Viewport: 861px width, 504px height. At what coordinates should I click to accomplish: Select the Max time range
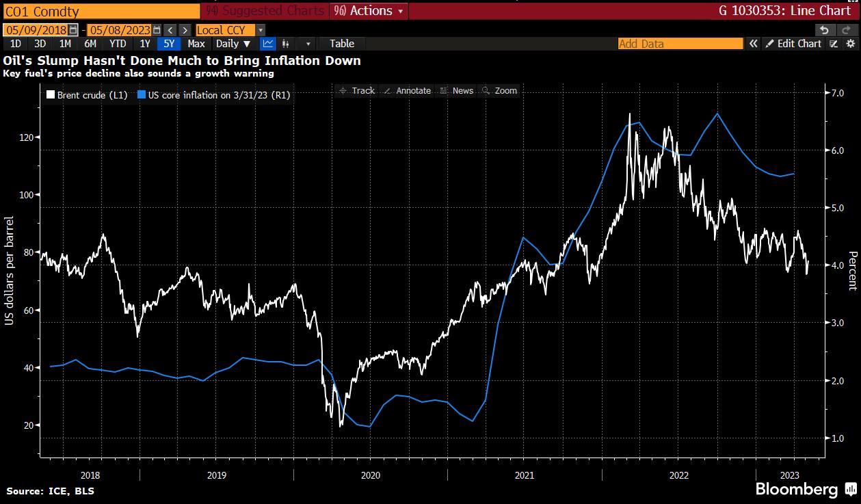coord(196,44)
